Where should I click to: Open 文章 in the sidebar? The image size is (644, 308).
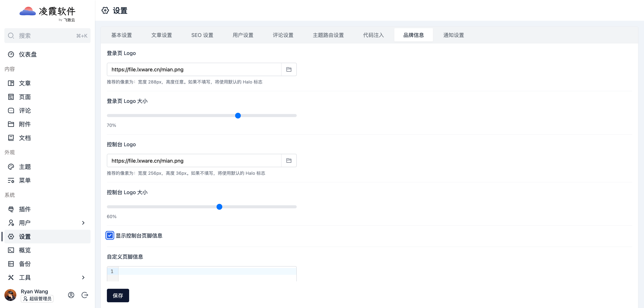coord(47,83)
